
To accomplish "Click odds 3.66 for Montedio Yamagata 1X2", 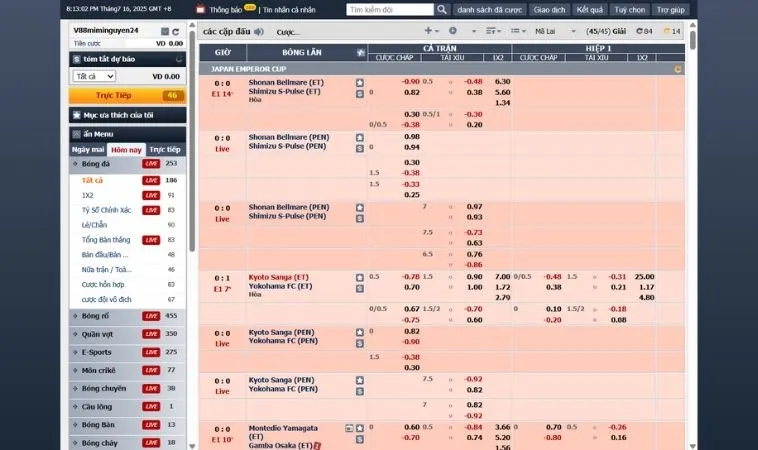I will 502,427.
